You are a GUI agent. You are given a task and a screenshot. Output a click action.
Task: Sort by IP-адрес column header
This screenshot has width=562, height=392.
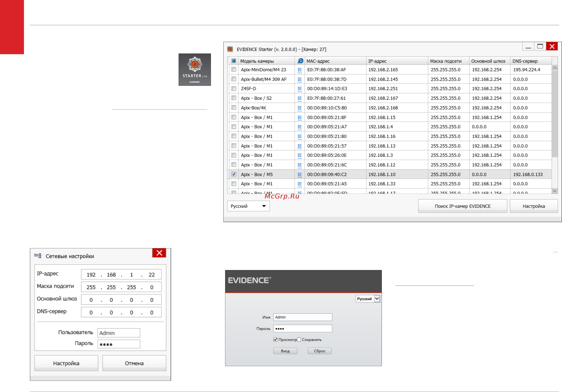coord(397,61)
